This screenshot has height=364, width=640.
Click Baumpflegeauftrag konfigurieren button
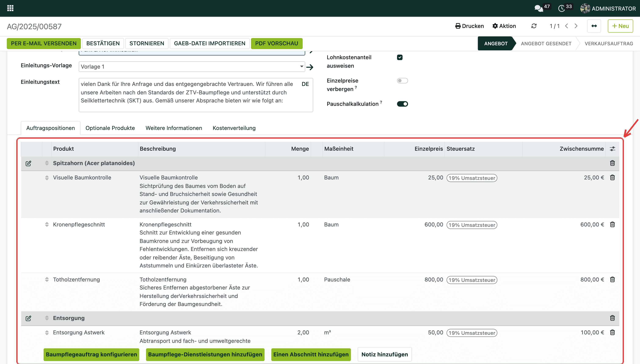click(x=91, y=354)
